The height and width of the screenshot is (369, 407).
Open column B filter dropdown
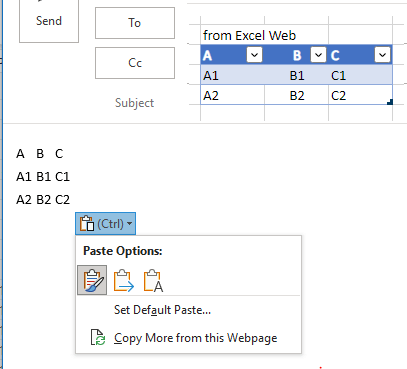(318, 55)
